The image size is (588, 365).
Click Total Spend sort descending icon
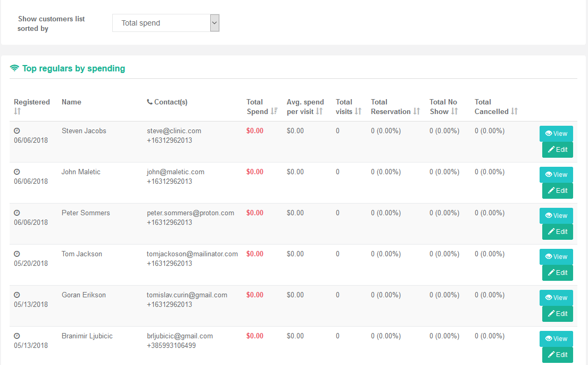274,111
